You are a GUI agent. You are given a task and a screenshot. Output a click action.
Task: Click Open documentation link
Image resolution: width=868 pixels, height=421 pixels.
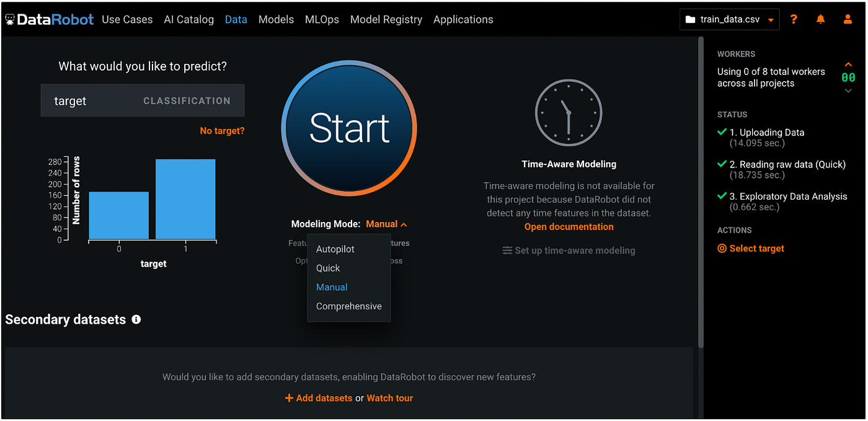(569, 227)
